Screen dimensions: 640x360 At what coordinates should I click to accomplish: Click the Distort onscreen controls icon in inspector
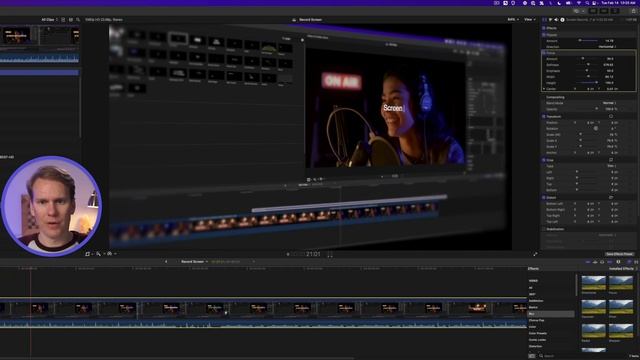611,198
